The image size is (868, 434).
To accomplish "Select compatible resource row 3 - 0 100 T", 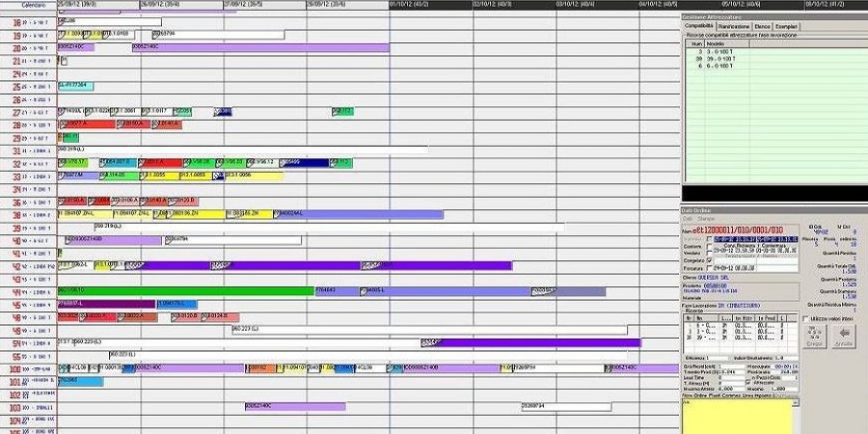I will (774, 51).
